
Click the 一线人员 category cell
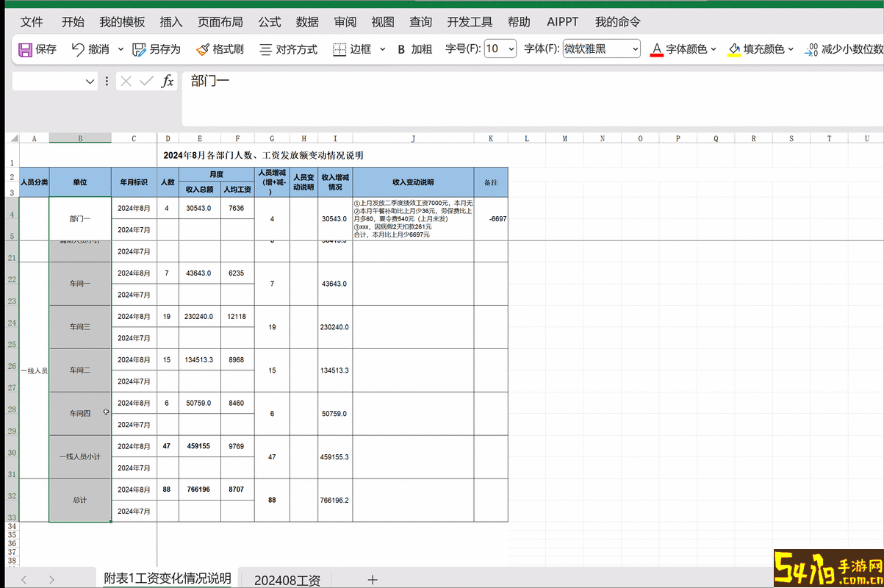[34, 370]
